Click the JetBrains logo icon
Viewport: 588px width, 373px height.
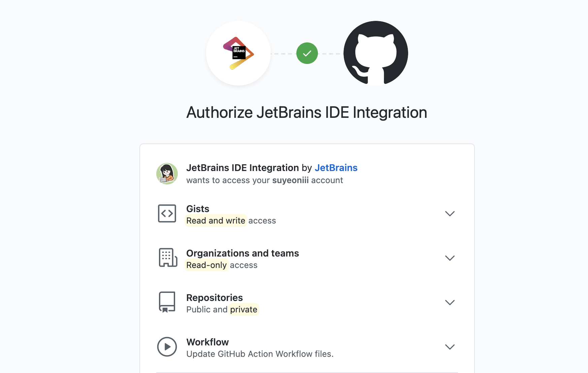click(238, 53)
